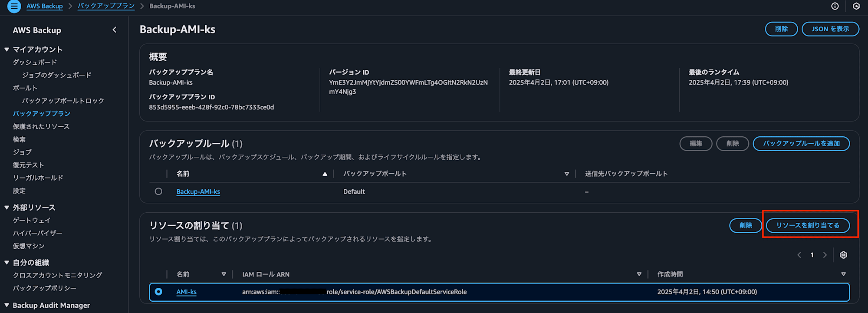
Task: Open AMI-ks resource assignment link
Action: point(186,292)
